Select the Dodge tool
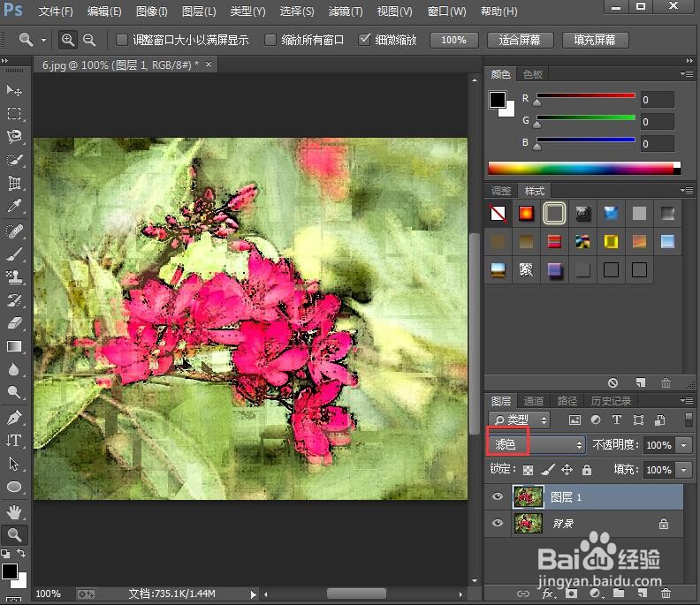The image size is (700, 605). pyautogui.click(x=14, y=393)
